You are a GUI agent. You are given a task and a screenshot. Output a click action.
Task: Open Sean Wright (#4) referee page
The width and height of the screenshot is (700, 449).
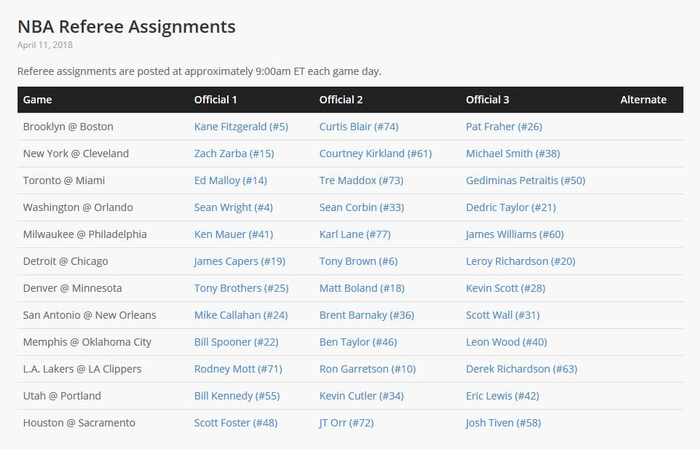pyautogui.click(x=233, y=208)
